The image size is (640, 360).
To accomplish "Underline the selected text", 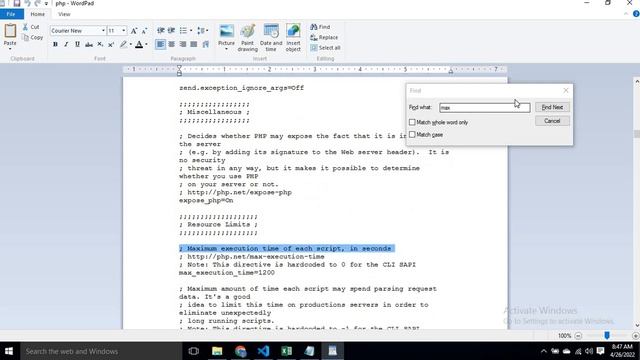I will [77, 44].
